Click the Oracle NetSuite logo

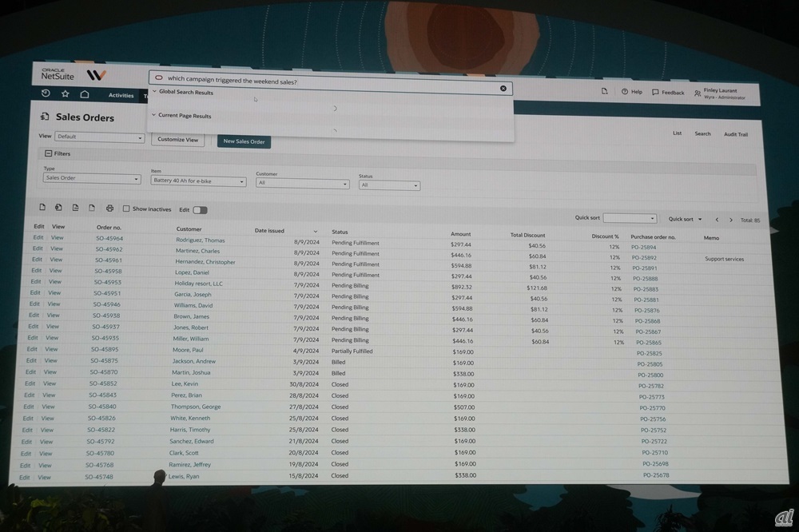[58, 74]
